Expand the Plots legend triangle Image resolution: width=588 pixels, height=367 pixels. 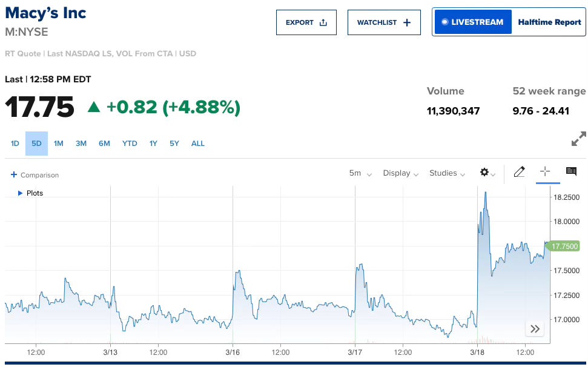pos(20,193)
